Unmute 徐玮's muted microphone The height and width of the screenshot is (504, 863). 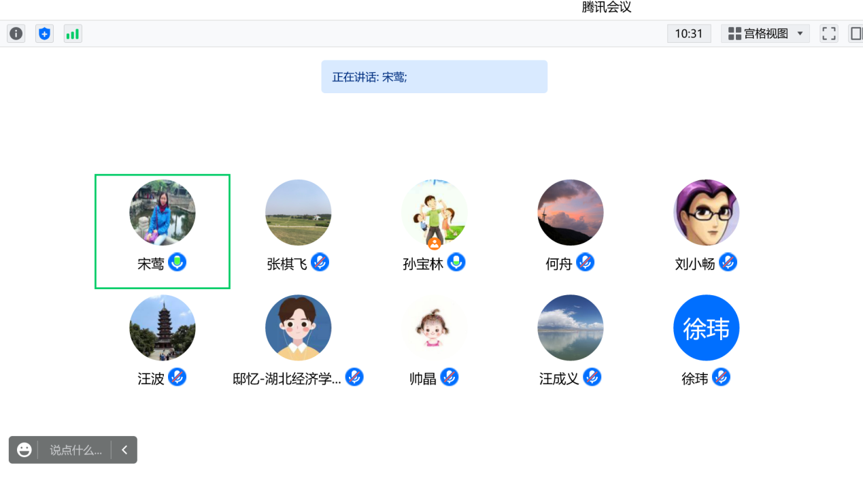[722, 377]
